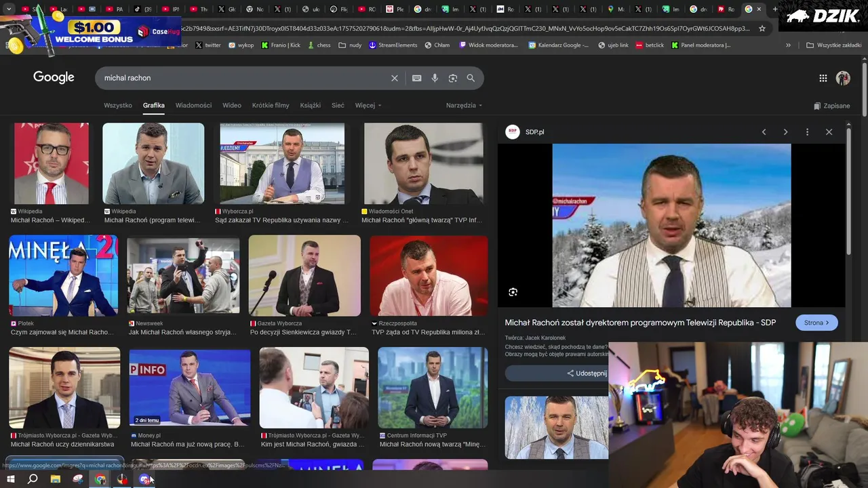Open the Windows Start menu
The height and width of the screenshot is (488, 868).
coord(10,479)
